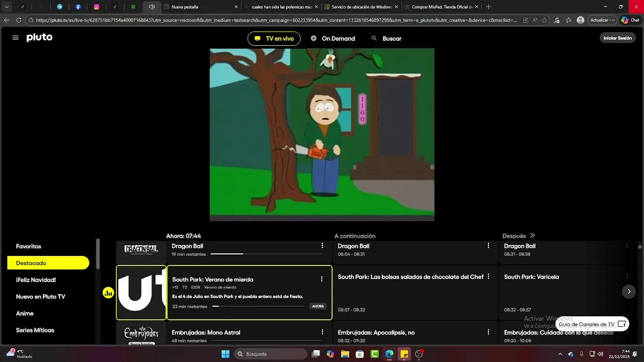Open the tab actions dropdown at top-left
Viewport: 644px width, 362px height.
click(x=7, y=7)
